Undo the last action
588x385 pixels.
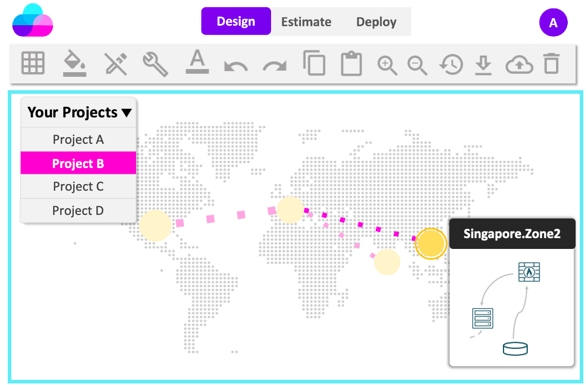click(236, 63)
